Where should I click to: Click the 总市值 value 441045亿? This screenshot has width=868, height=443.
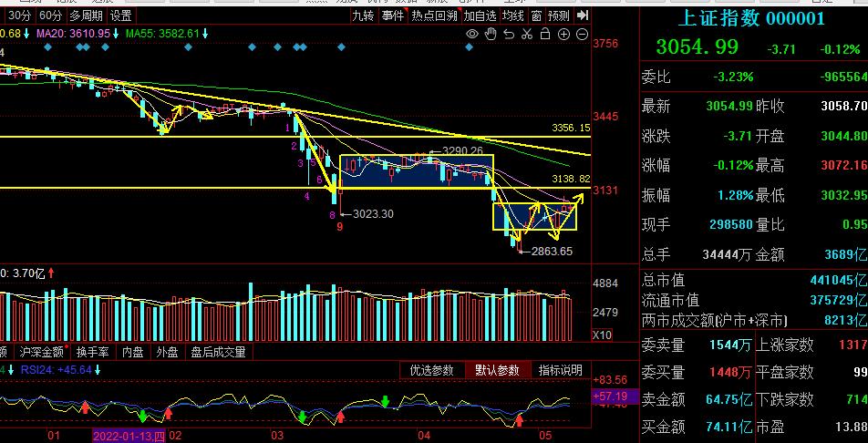coord(839,280)
